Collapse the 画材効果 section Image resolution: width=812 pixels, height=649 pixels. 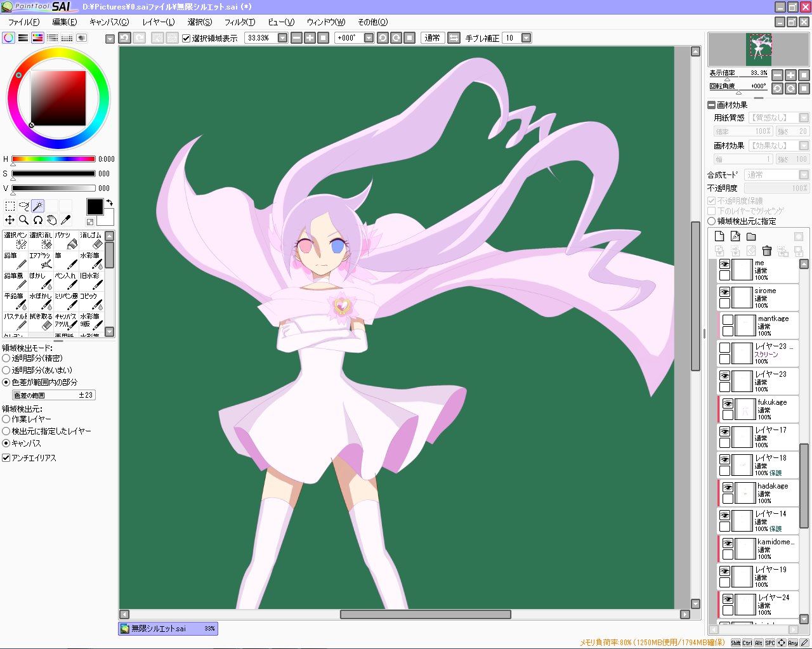pyautogui.click(x=712, y=105)
